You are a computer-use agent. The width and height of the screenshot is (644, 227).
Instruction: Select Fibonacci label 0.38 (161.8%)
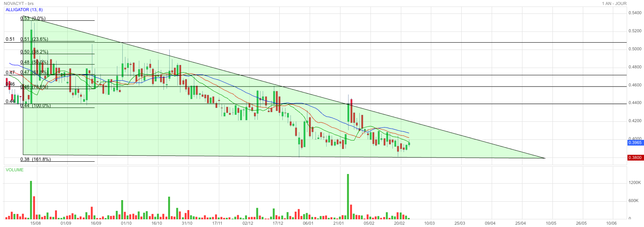click(35, 159)
